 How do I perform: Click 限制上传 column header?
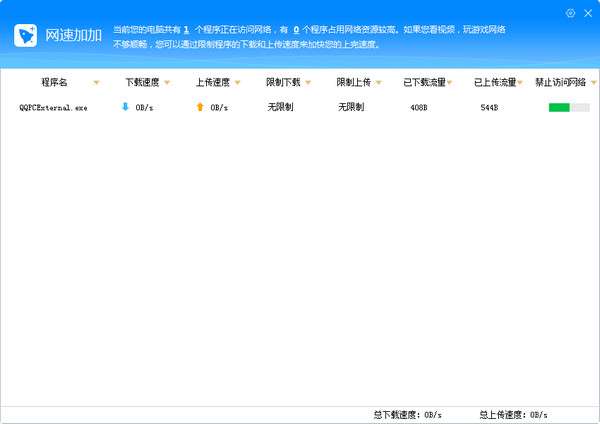tap(354, 82)
